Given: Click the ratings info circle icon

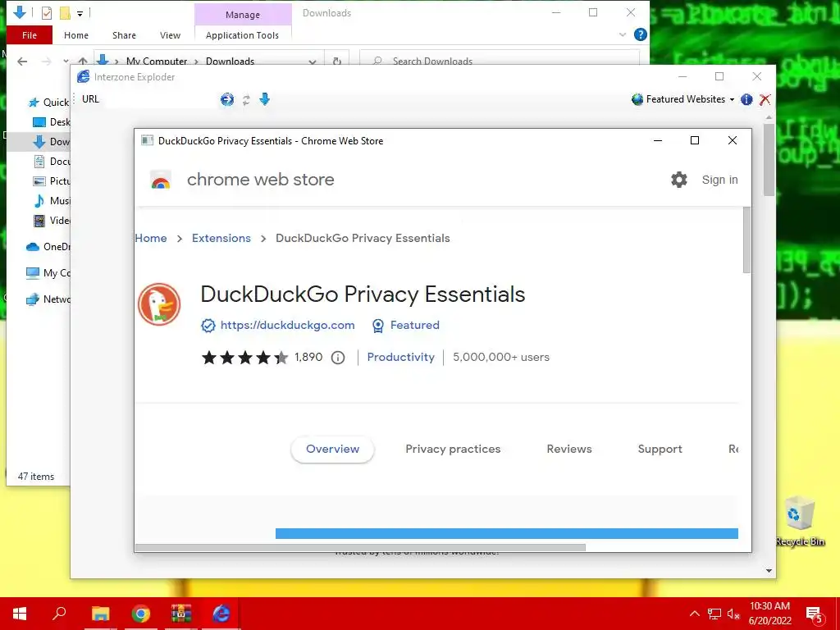Looking at the screenshot, I should pos(337,358).
